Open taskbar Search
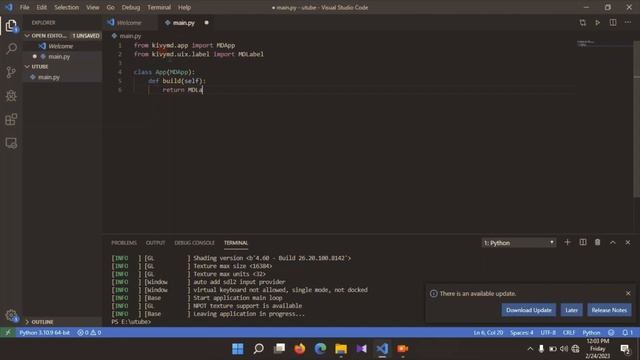640x360 pixels. tap(258, 349)
